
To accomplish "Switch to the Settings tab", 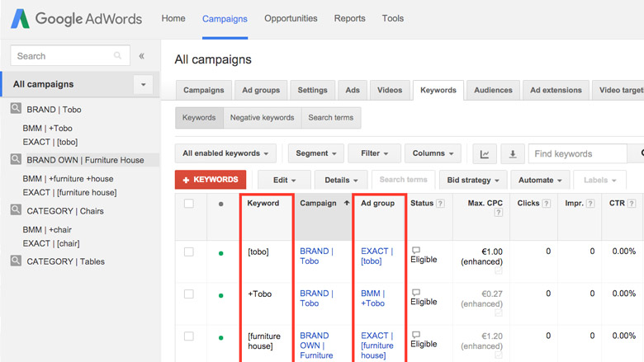I will click(x=313, y=90).
